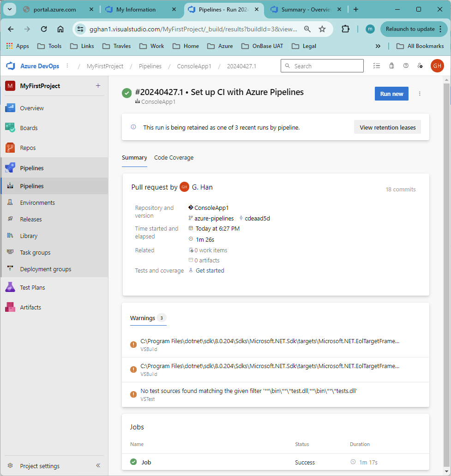451x476 pixels.
Task: Open user settings icon in header
Action: pos(420,66)
